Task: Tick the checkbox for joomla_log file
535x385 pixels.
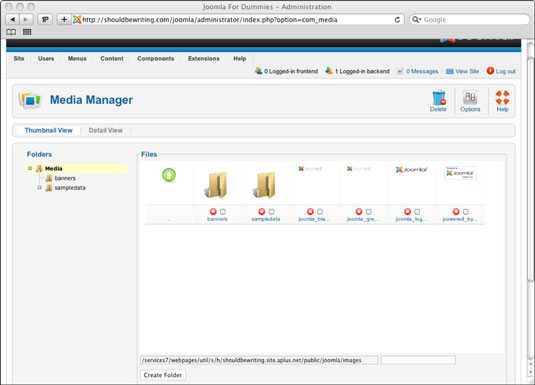Action: tap(417, 212)
